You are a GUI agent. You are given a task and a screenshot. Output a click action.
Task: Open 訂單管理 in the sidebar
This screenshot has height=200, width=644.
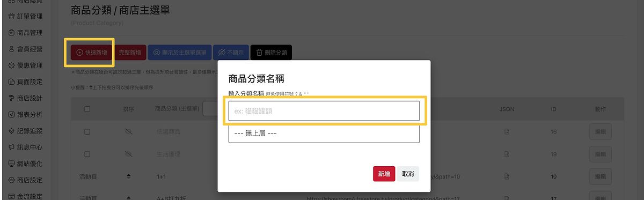(25, 17)
